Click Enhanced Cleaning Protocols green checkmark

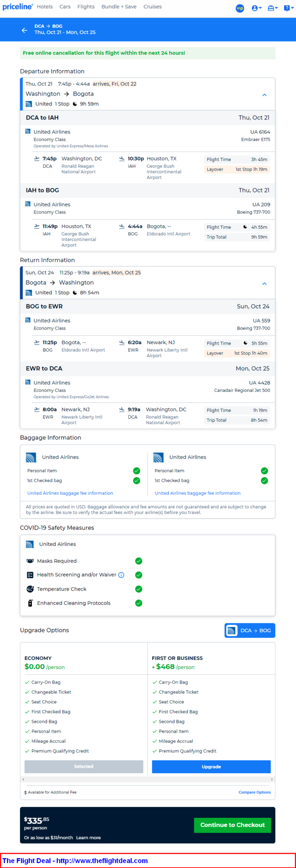pos(139,603)
